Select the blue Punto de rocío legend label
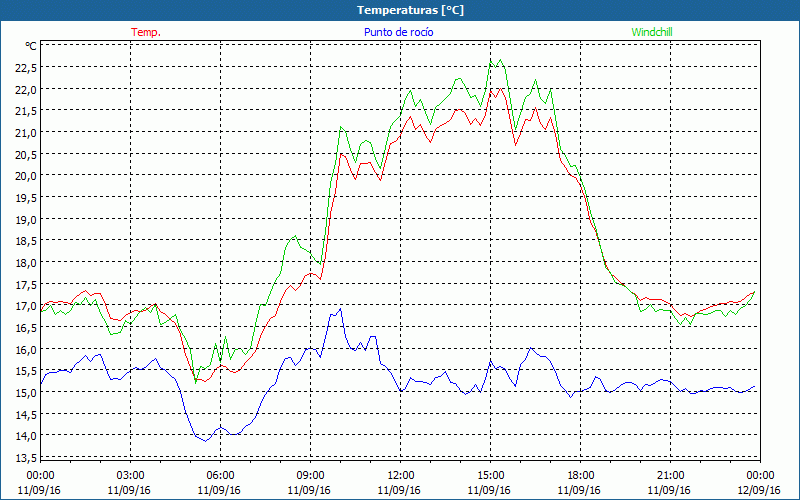Viewport: 800px width, 500px height. point(398,32)
